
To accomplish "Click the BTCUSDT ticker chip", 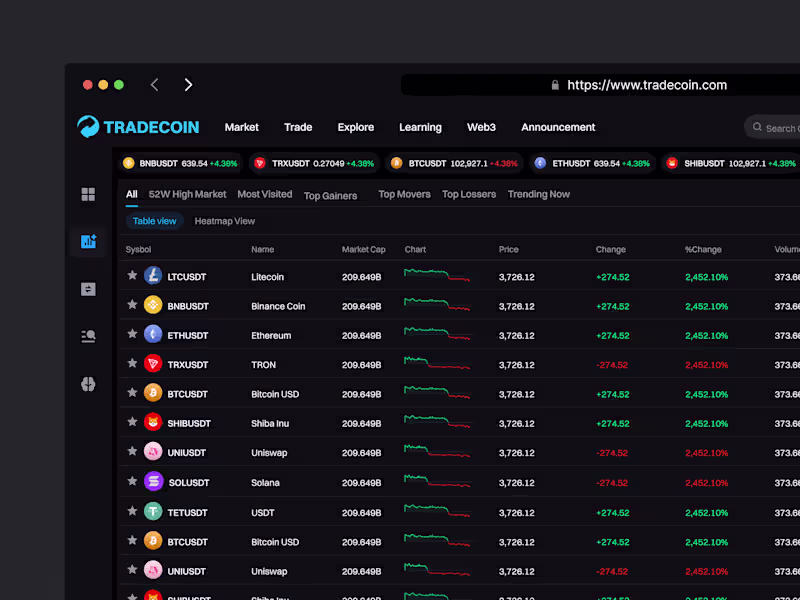I will pos(454,163).
